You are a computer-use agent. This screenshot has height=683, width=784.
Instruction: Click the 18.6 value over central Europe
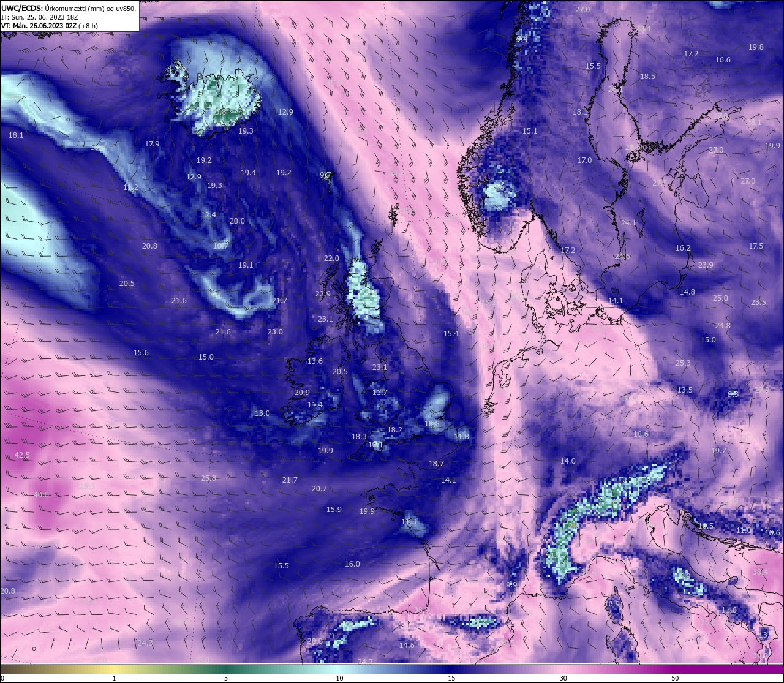pyautogui.click(x=641, y=434)
